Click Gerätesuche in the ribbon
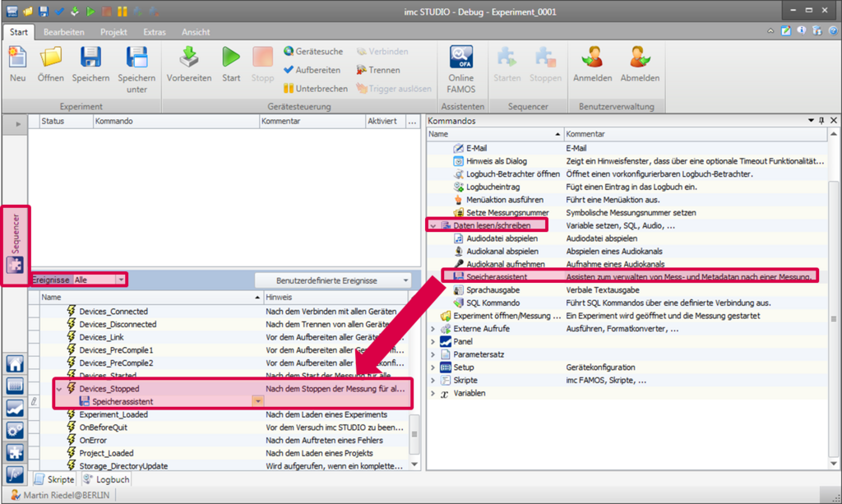 [x=314, y=51]
